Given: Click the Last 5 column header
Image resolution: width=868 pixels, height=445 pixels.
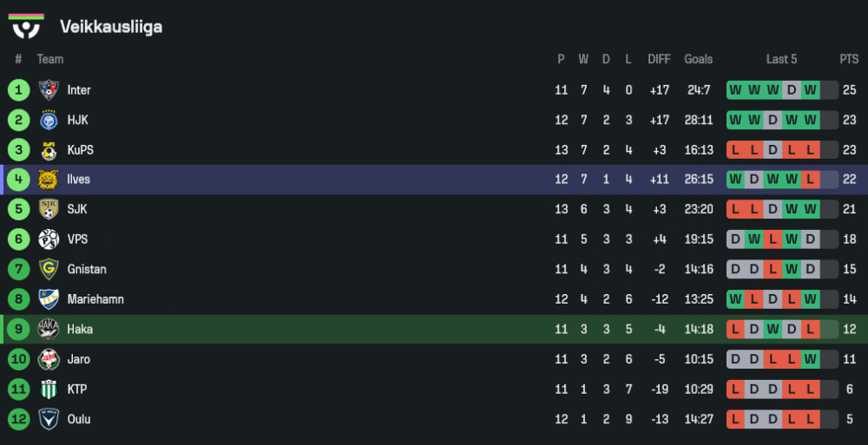Looking at the screenshot, I should pos(781,59).
